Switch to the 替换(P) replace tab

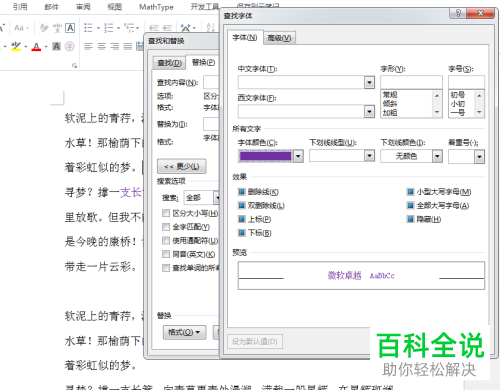tap(203, 62)
